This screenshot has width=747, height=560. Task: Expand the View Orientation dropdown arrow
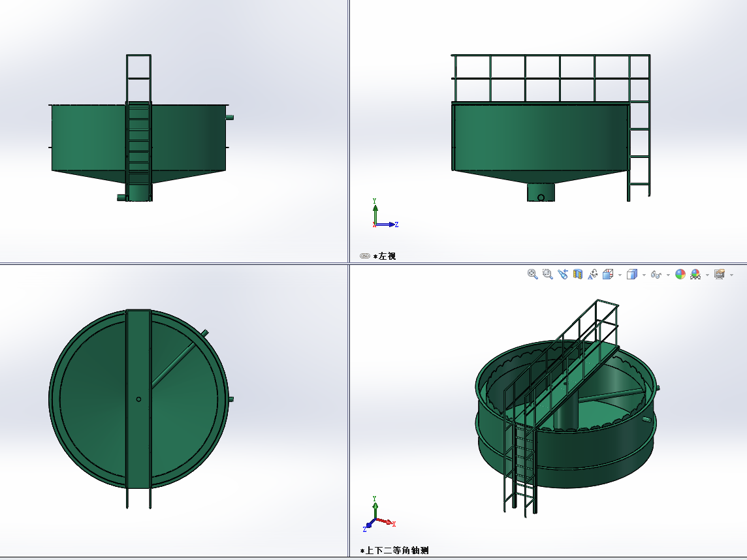point(620,275)
